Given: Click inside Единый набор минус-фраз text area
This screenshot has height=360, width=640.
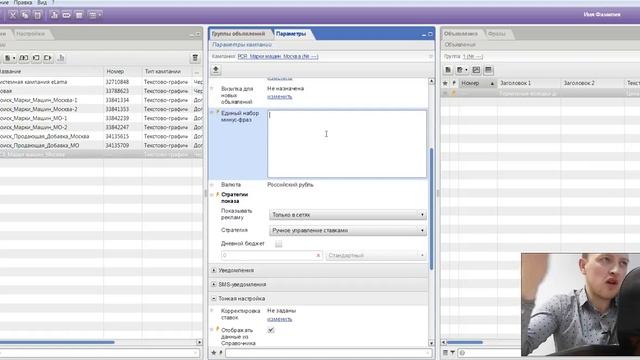Looking at the screenshot, I should 347,144.
